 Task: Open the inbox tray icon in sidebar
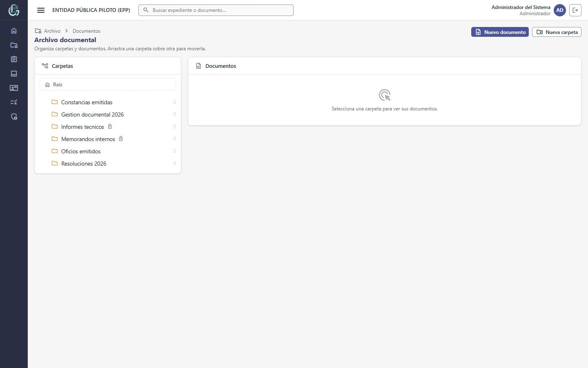(x=14, y=74)
